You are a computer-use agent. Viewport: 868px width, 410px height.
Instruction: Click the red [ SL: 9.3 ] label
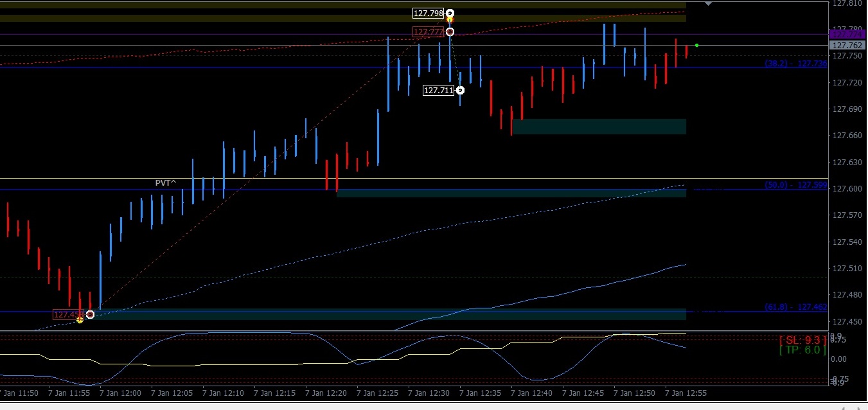coord(802,340)
